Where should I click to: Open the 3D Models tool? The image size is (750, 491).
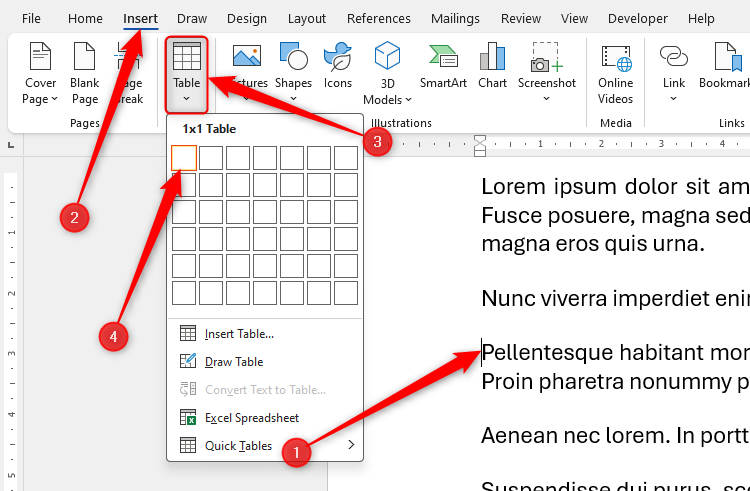(386, 58)
